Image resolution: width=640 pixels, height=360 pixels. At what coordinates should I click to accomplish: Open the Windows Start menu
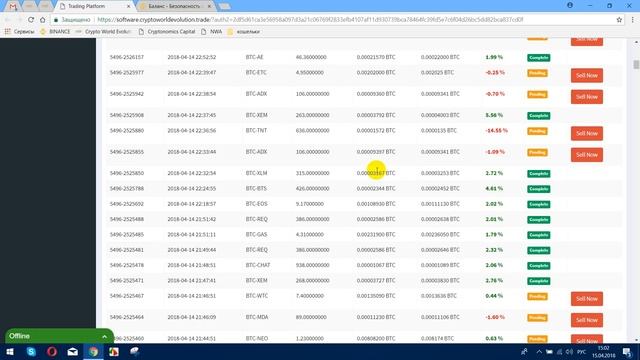point(10,351)
